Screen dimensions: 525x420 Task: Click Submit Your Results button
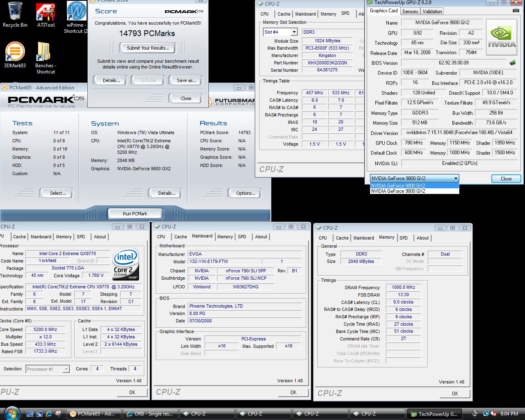[148, 48]
